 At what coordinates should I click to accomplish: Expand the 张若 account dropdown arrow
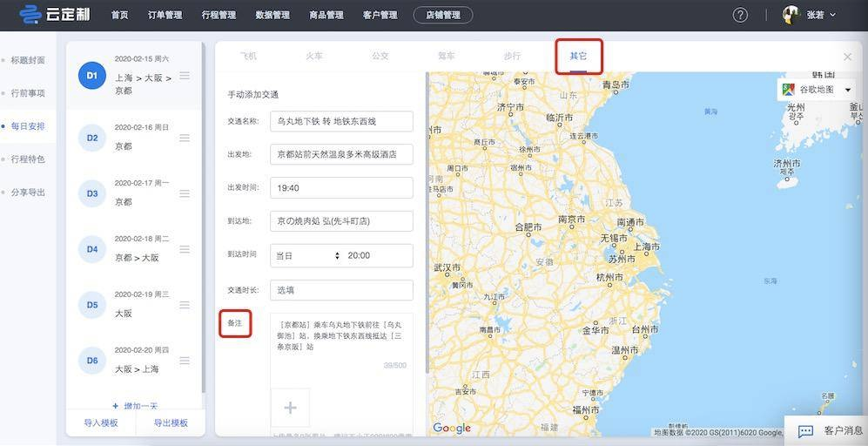(832, 16)
